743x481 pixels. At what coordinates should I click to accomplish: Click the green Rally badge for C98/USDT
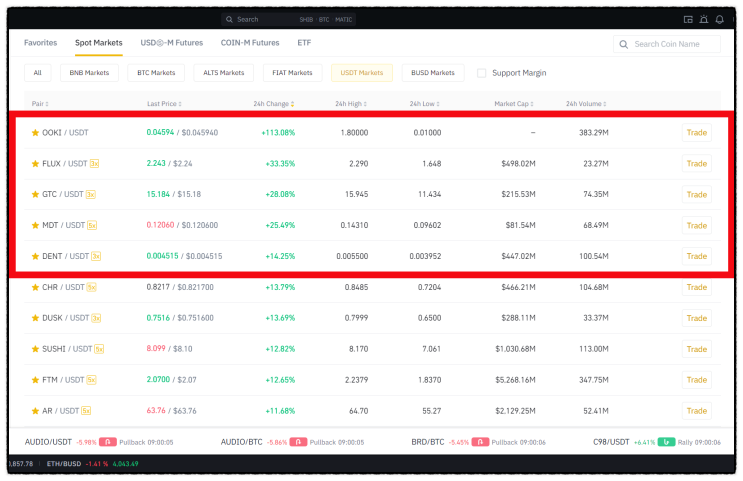[x=666, y=442]
